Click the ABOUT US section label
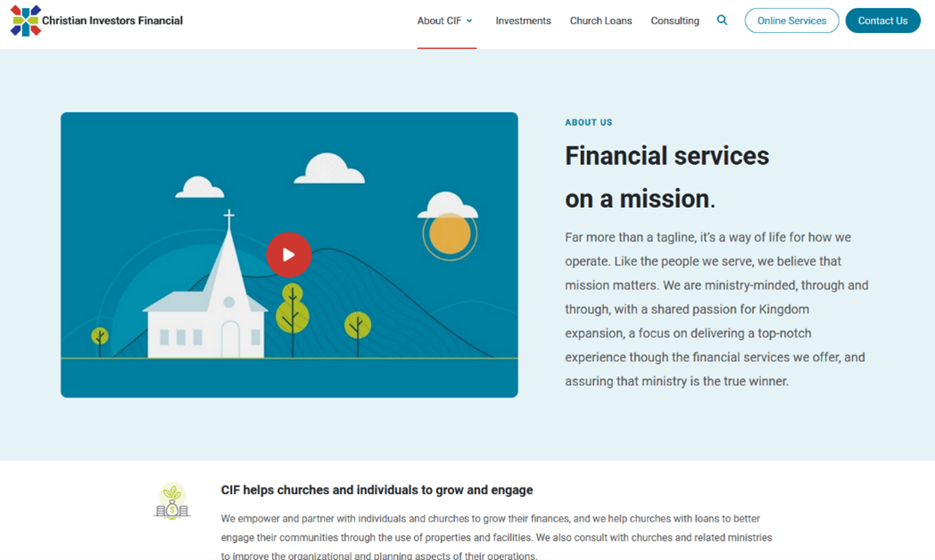935x560 pixels. [x=588, y=122]
